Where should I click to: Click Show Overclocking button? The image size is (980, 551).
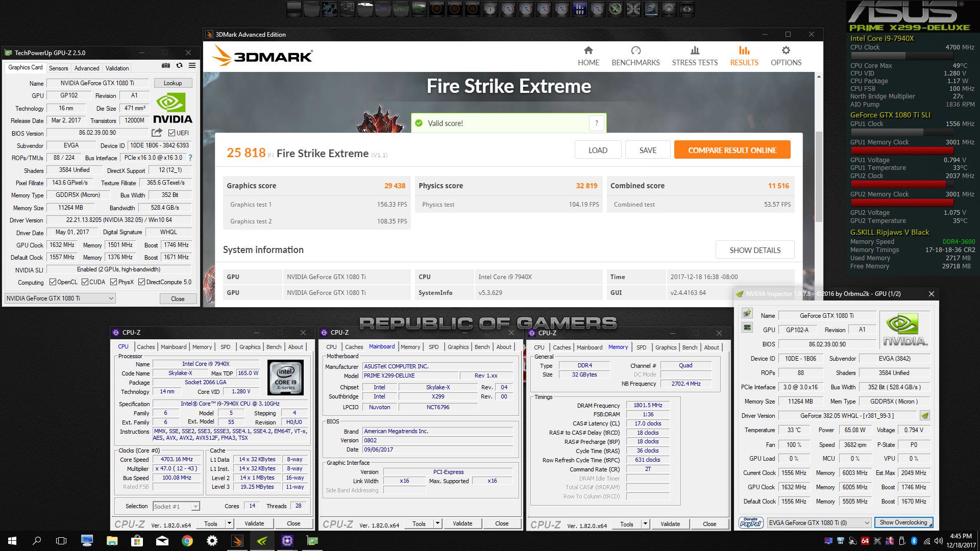tap(903, 522)
